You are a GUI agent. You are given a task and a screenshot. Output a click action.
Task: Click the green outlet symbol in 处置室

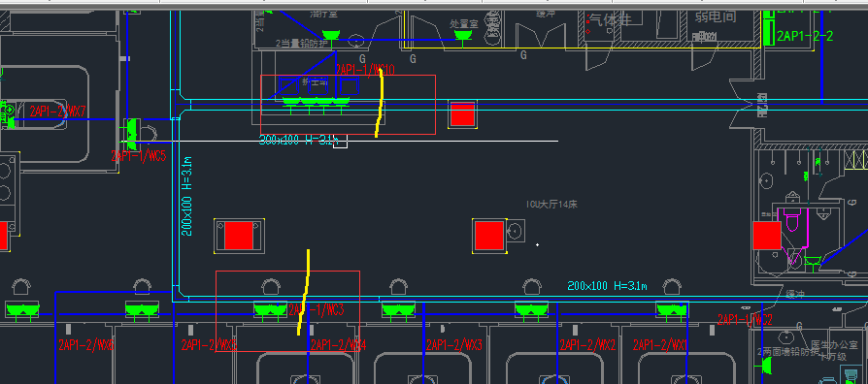463,35
